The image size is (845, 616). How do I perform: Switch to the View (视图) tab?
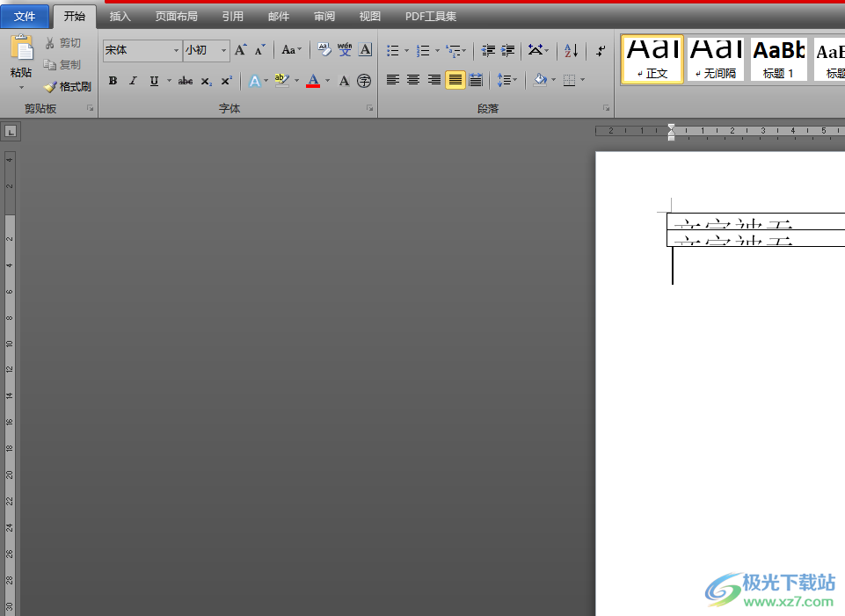click(369, 17)
